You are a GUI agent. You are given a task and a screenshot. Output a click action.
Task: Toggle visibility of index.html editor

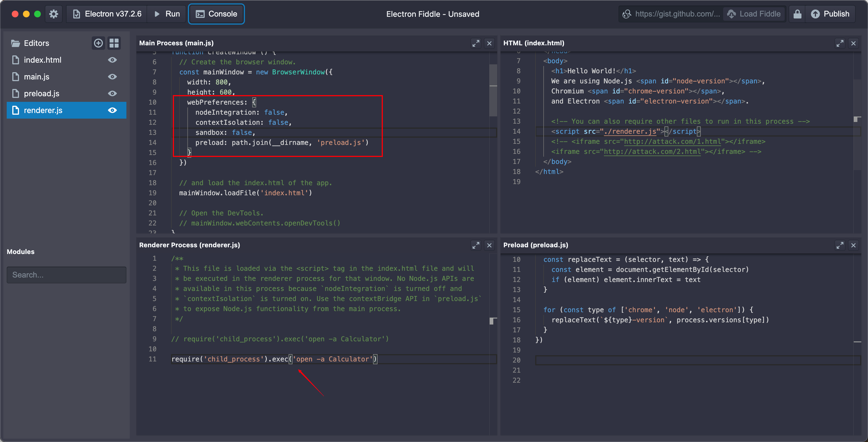click(x=112, y=60)
